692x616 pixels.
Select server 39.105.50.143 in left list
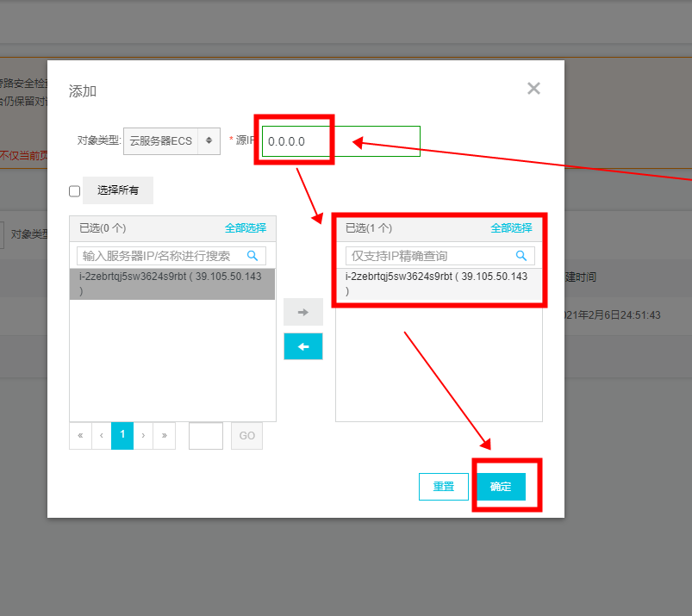coord(171,283)
